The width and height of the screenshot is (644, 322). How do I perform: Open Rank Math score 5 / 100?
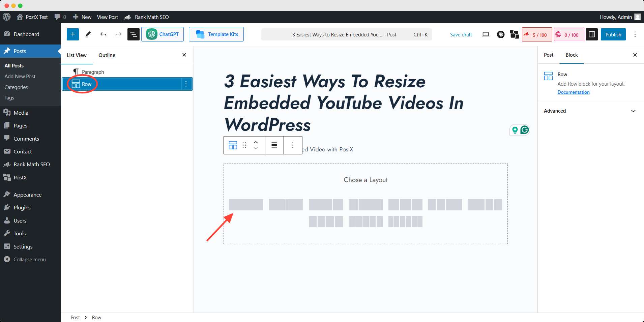pyautogui.click(x=537, y=34)
